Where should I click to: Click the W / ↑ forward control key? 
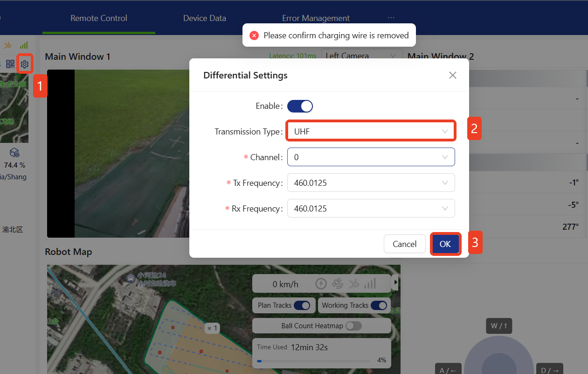coord(499,326)
